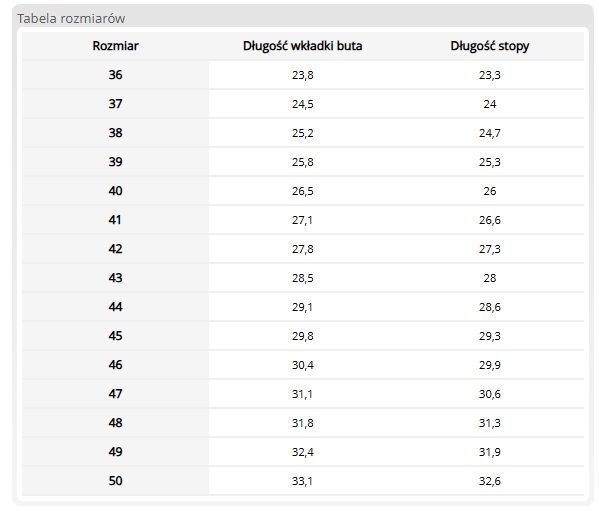
Task: Select foot length value 29,9
Action: click(490, 365)
